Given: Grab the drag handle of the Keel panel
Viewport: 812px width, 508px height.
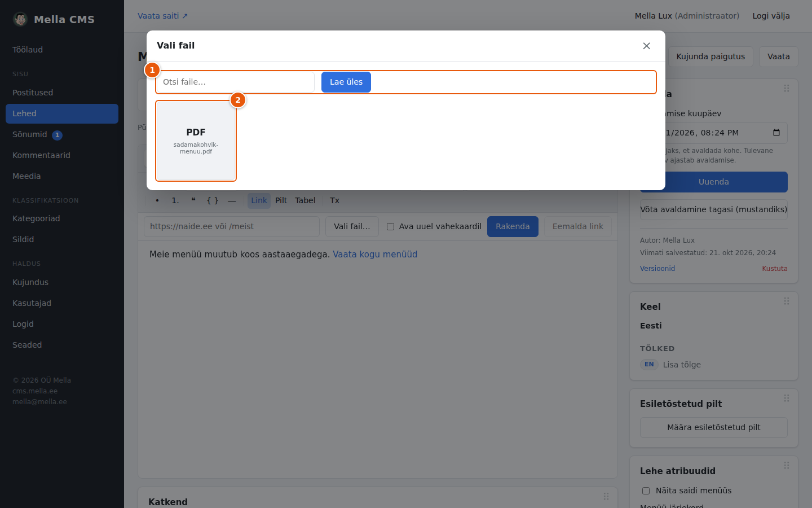Looking at the screenshot, I should (x=787, y=301).
